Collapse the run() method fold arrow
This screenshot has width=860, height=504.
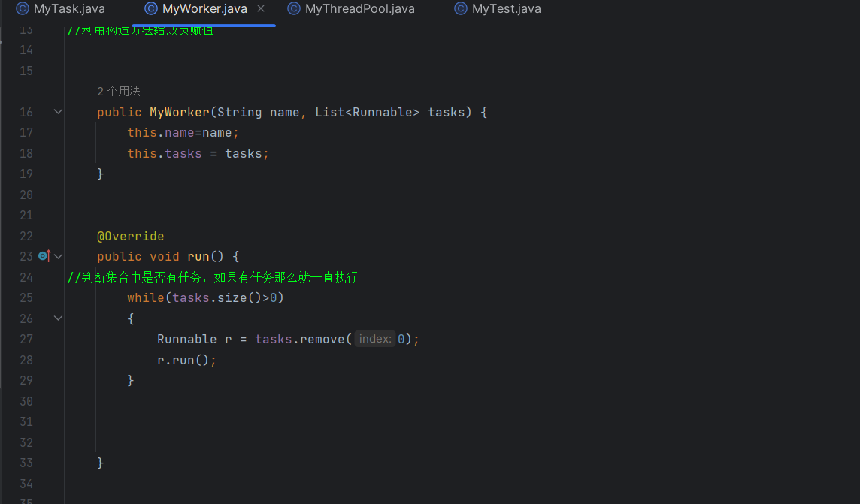click(59, 256)
